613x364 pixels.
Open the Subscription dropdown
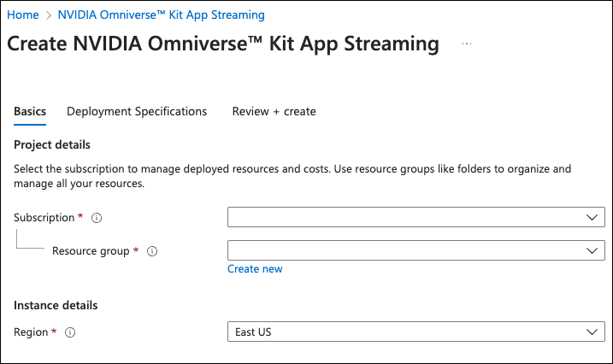(x=416, y=217)
